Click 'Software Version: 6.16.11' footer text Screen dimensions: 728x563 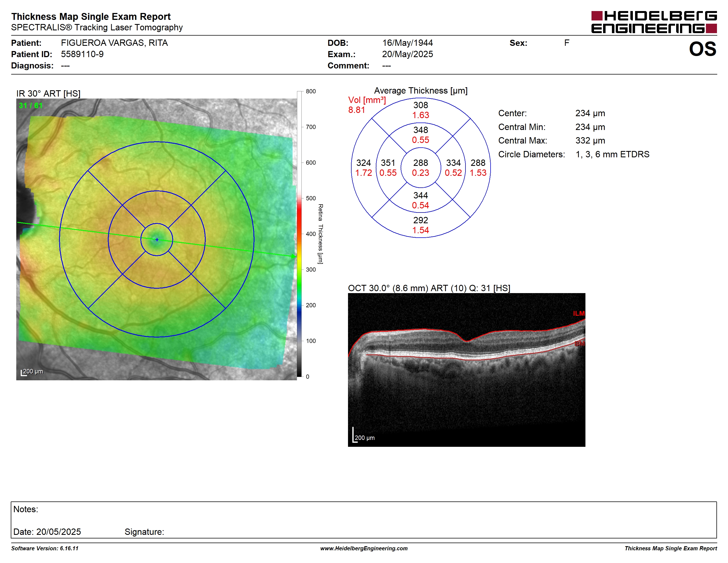[x=45, y=548]
